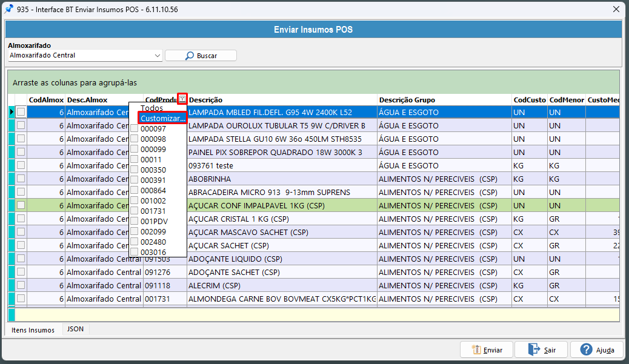
Task: Select AÇUCAR SACHET (CSP) cell
Action: tap(282, 245)
